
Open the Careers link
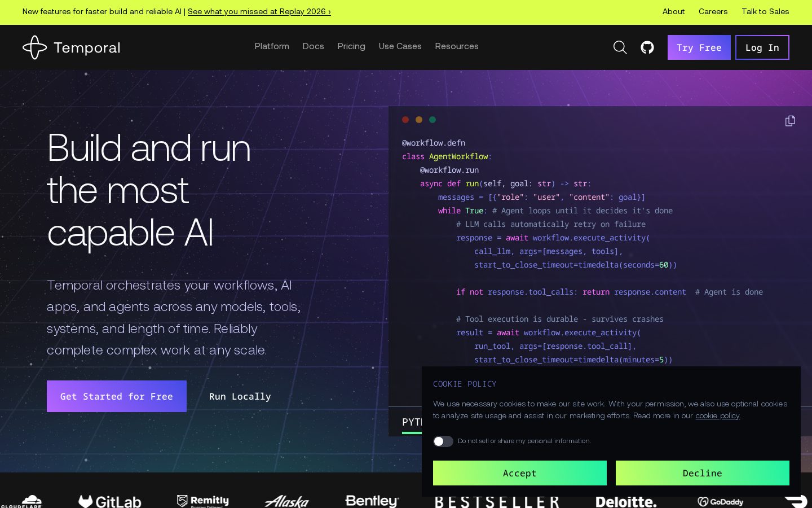(x=713, y=11)
